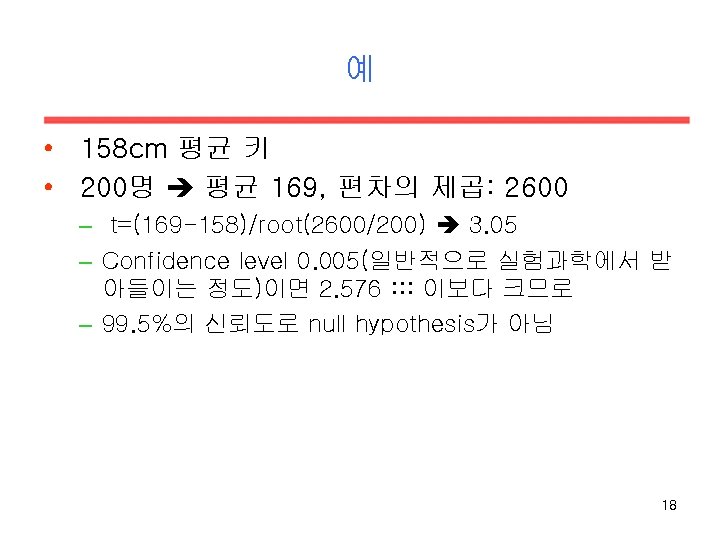Click the green dash before 99.5%
Image resolution: width=720 pixels, height=540 pixels.
pyautogui.click(x=85, y=326)
